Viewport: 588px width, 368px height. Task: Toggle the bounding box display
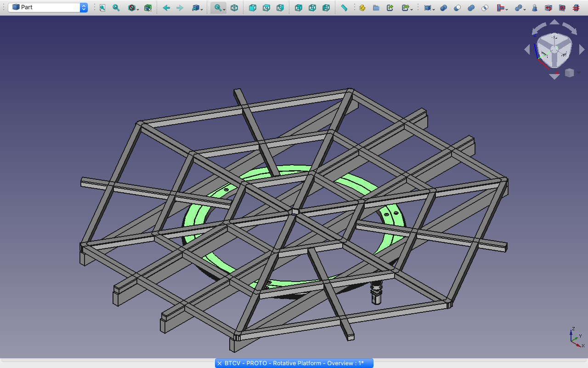click(148, 8)
